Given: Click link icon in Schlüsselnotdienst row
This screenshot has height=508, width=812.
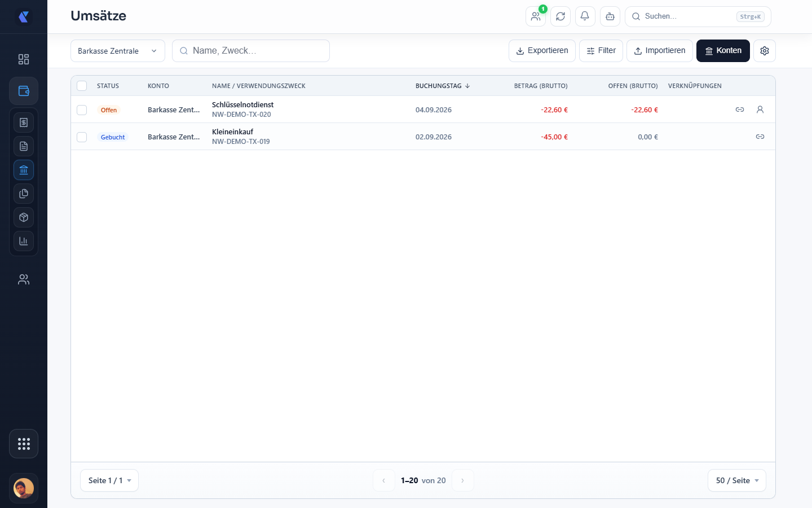Looking at the screenshot, I should (x=740, y=110).
